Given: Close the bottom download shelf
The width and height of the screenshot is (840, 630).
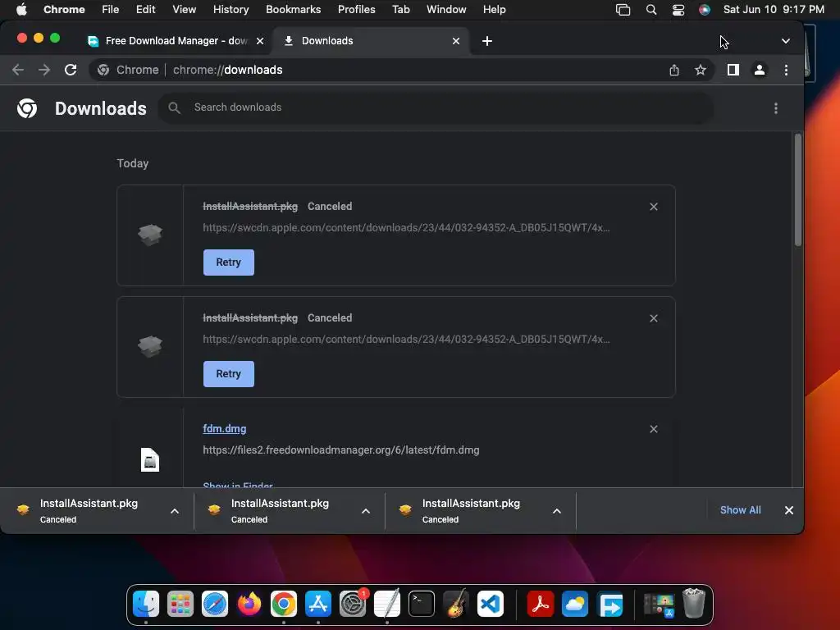Looking at the screenshot, I should coord(789,510).
